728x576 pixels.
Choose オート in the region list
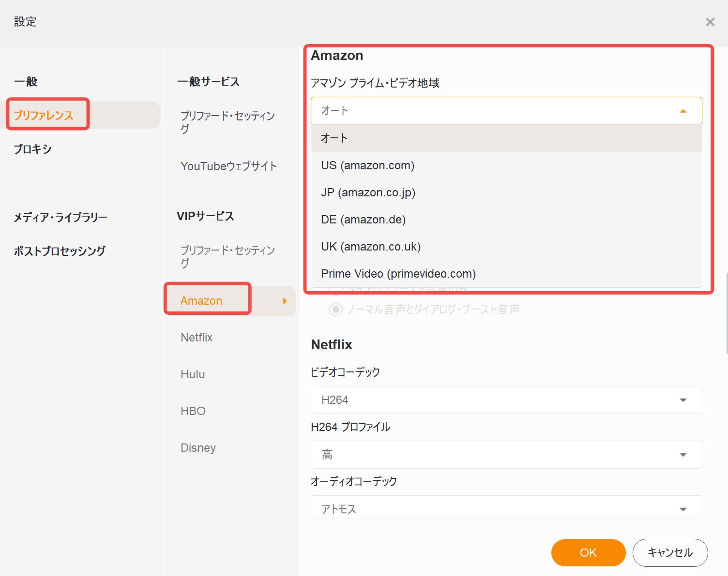[x=506, y=138]
